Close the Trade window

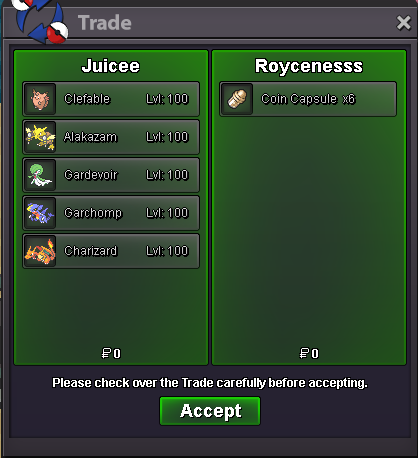[x=403, y=23]
